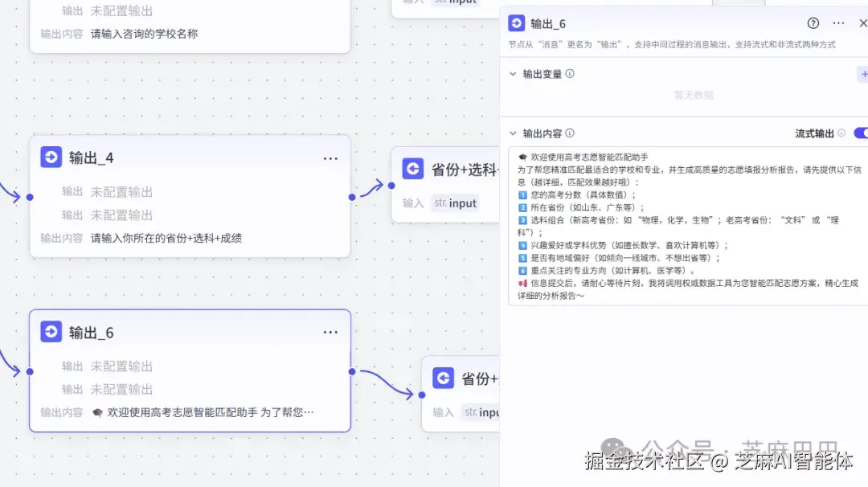Collapse the 输出变量 section
This screenshot has width=868, height=487.
pos(511,74)
